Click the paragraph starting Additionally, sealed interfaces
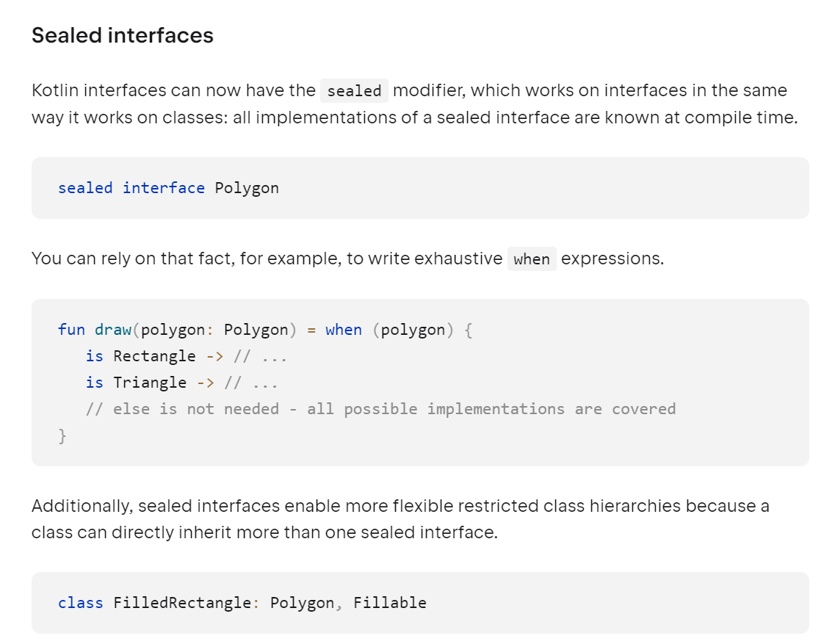Screen dimensions: 835x644 (x=400, y=519)
